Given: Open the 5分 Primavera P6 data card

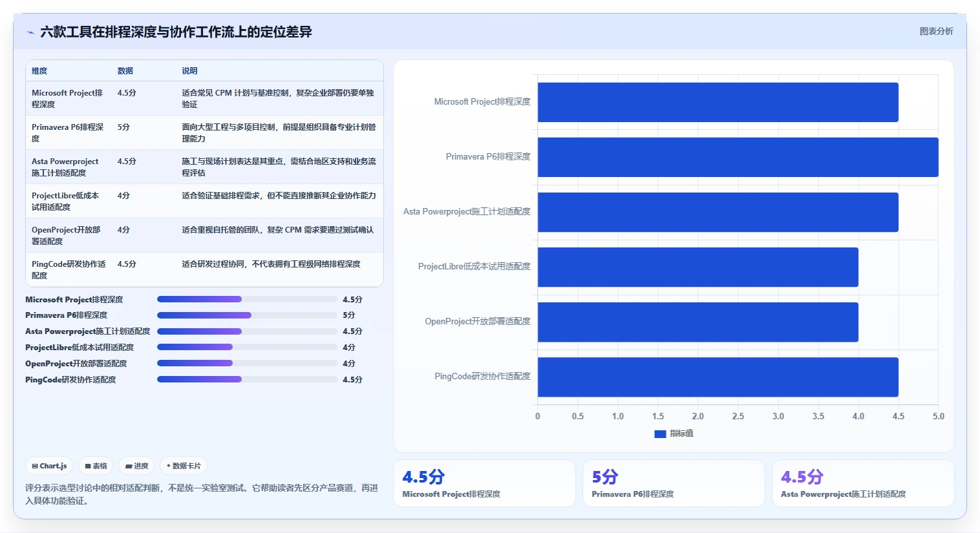Looking at the screenshot, I should point(674,483).
